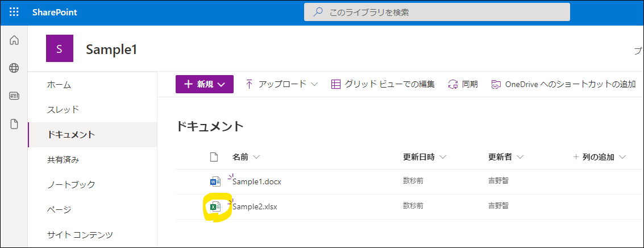Click the purple Sample1 site logo
The width and height of the screenshot is (644, 248).
[60, 48]
